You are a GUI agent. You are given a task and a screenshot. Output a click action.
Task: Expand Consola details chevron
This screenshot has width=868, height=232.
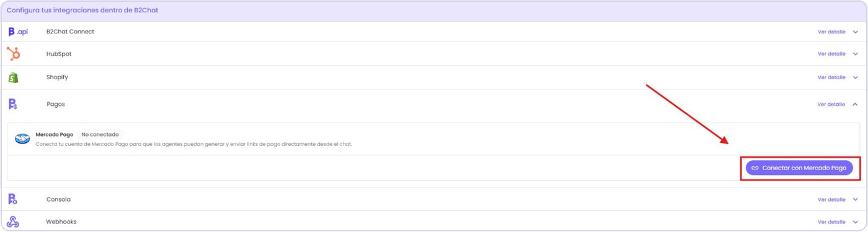(x=855, y=199)
